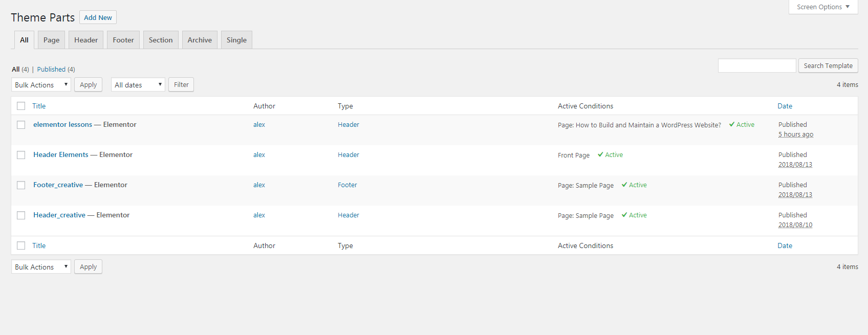This screenshot has height=335, width=868.
Task: Click the green Active checkmark for Front Page
Action: (x=600, y=155)
